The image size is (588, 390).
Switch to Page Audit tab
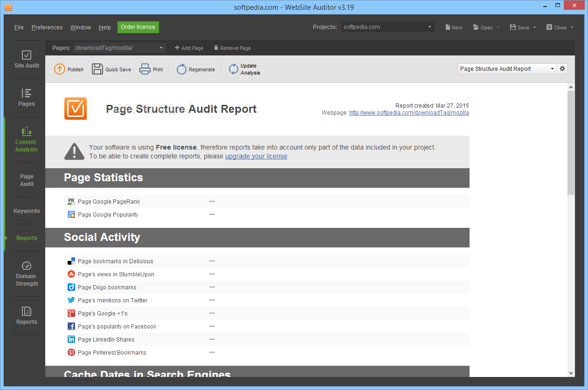[27, 180]
